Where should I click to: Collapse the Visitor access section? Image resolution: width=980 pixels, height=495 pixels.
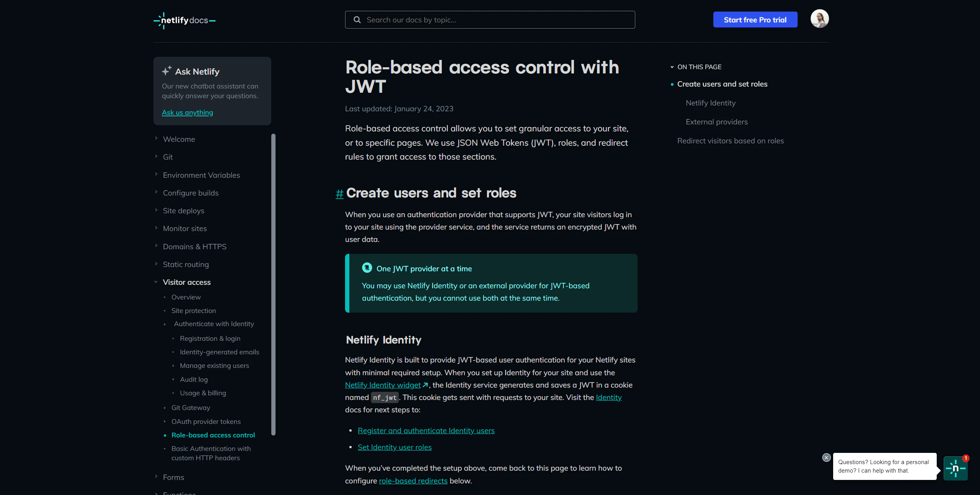coord(156,282)
